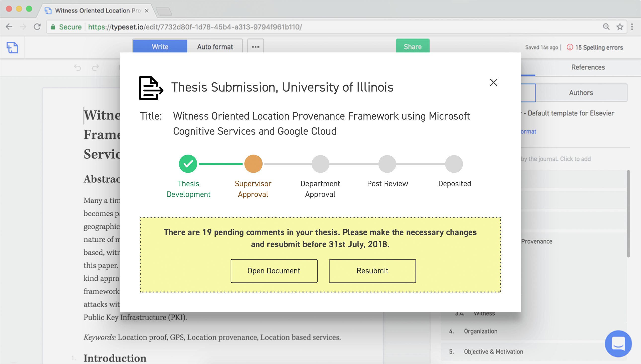The image size is (641, 364).
Task: Click the undo arrow icon
Action: coord(78,68)
